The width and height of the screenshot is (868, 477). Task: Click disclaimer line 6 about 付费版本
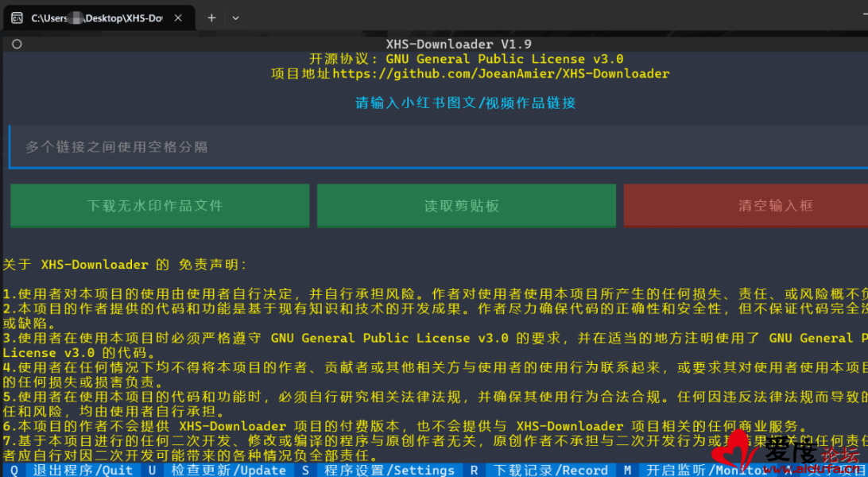tap(405, 427)
